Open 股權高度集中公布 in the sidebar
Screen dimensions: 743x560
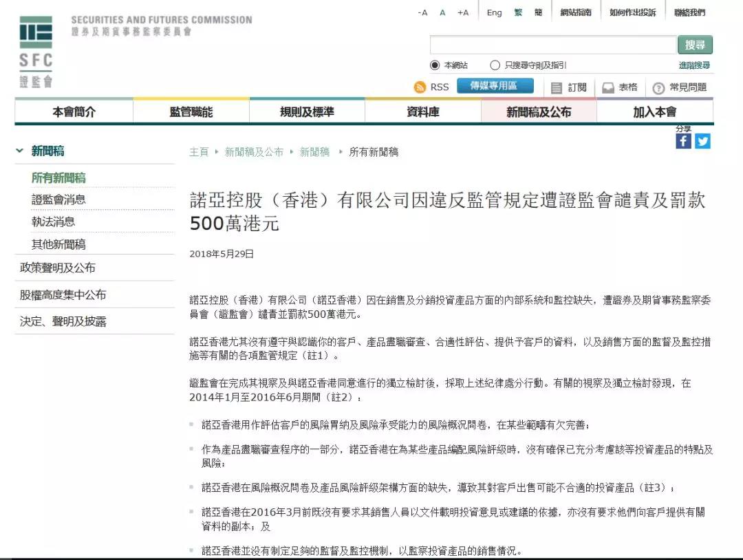pos(63,294)
